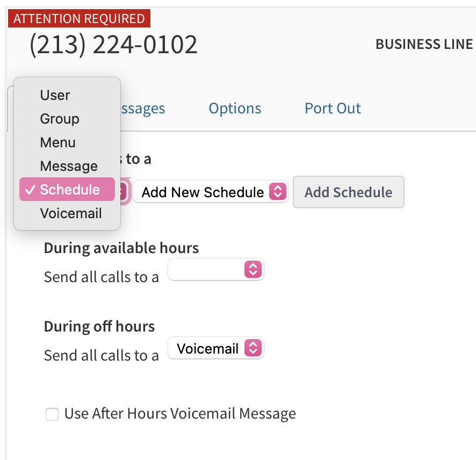Screen dimensions: 476x460
Task: Open the off-hours Voicemail dropdown
Action: [216, 348]
